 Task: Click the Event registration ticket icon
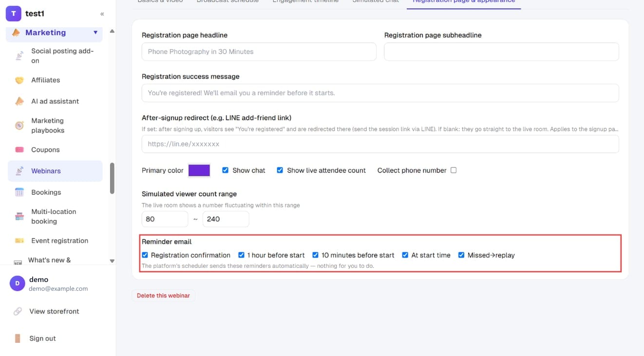(x=19, y=241)
